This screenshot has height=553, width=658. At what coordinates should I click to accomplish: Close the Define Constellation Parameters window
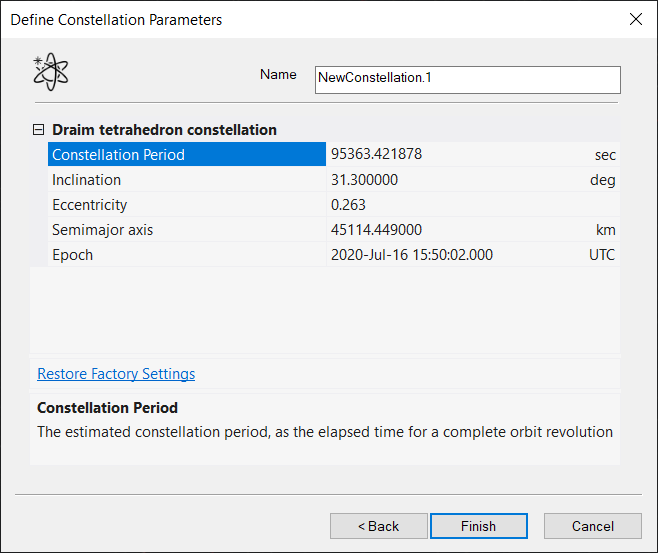635,19
